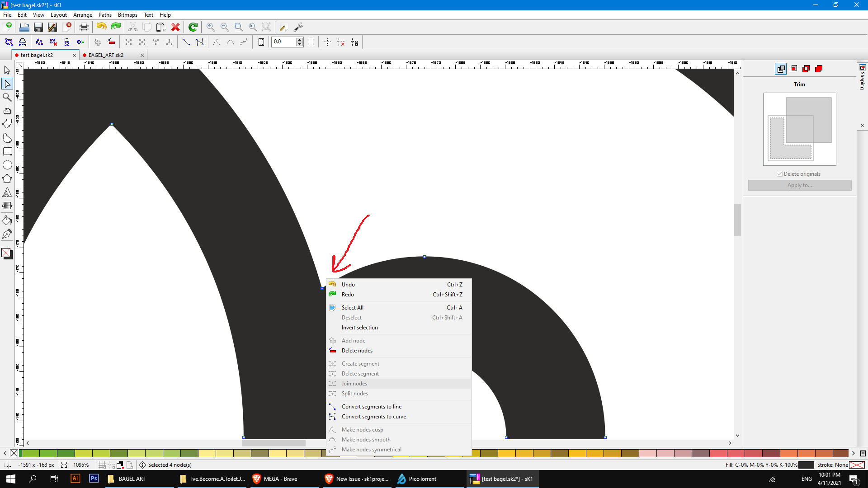Select the node Shaper tool in toolbox
The width and height of the screenshot is (868, 488).
(7, 84)
